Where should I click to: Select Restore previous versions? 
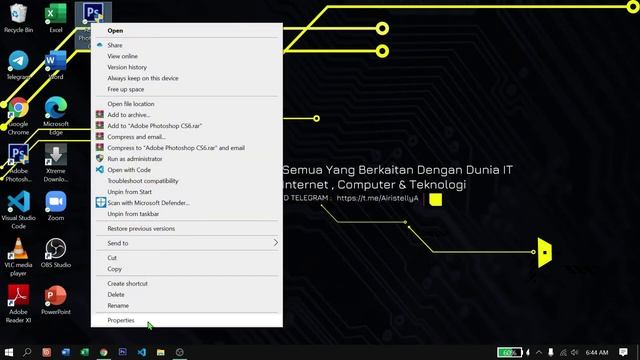pos(187,229)
